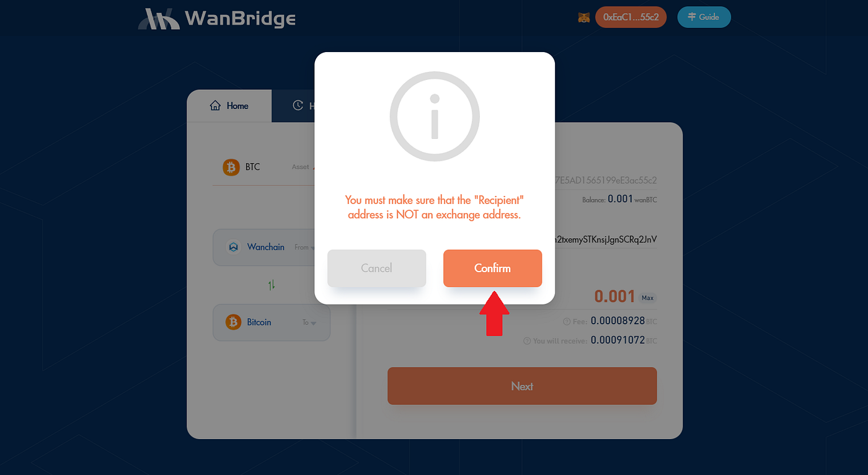Confirm the recipient address warning
868x475 pixels.
(492, 269)
